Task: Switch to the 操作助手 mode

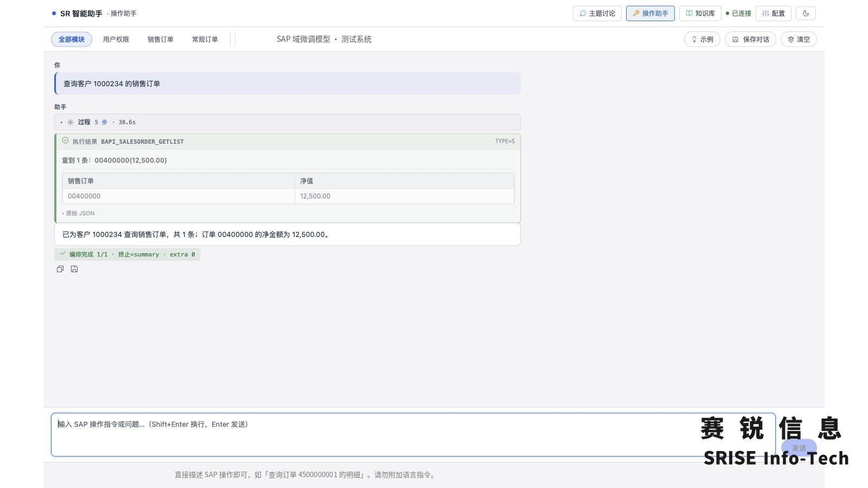Action: coord(650,14)
